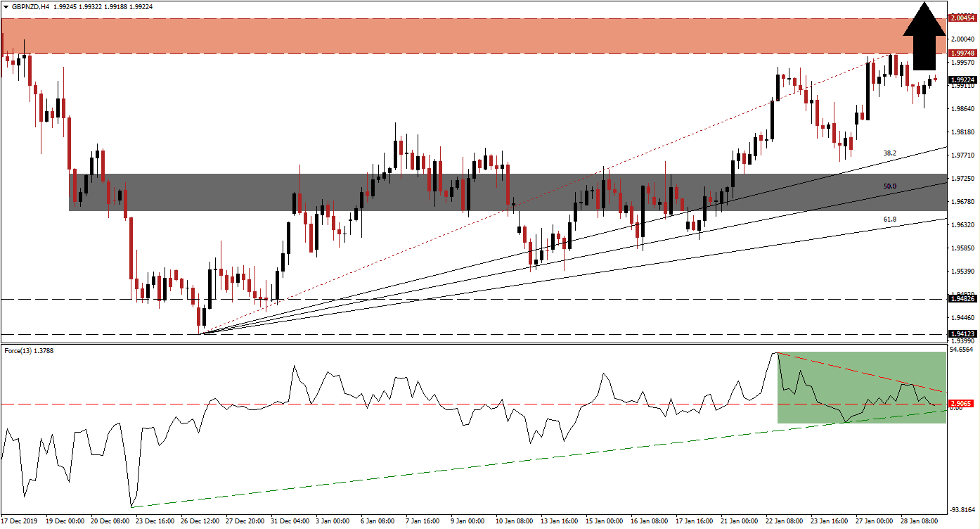Image resolution: width=980 pixels, height=529 pixels.
Task: Click the red 1.99748 price tag
Action: 962,53
